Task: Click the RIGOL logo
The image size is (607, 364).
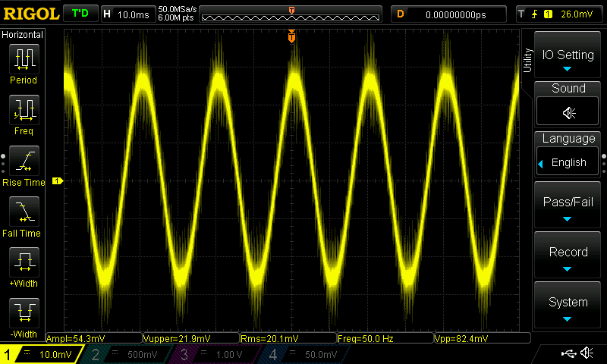Action: click(x=31, y=14)
